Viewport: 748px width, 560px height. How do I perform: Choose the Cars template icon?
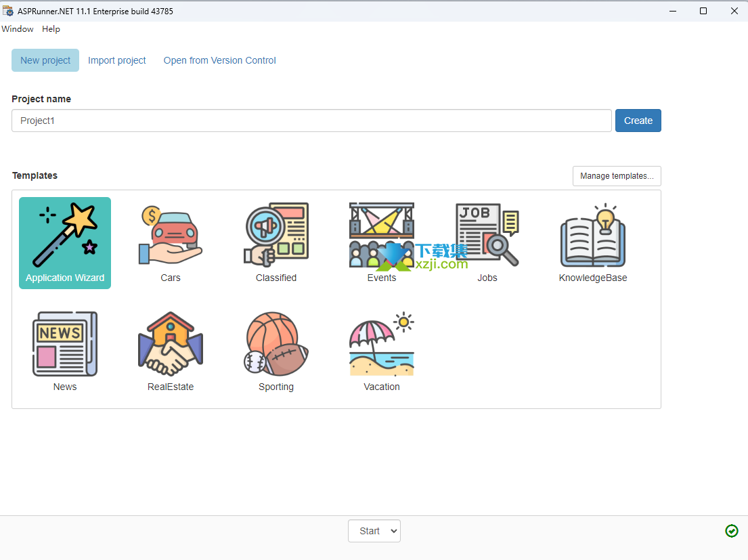tap(171, 236)
